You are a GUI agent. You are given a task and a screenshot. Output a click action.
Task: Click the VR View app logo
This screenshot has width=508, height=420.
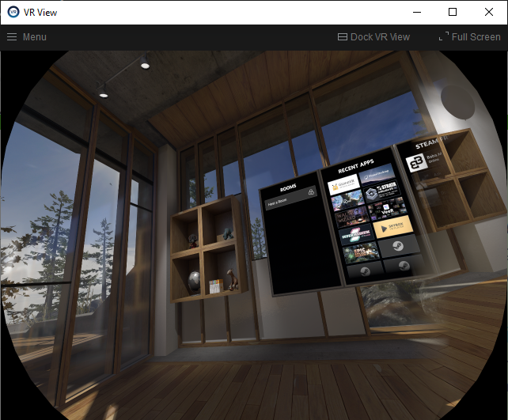(13, 13)
